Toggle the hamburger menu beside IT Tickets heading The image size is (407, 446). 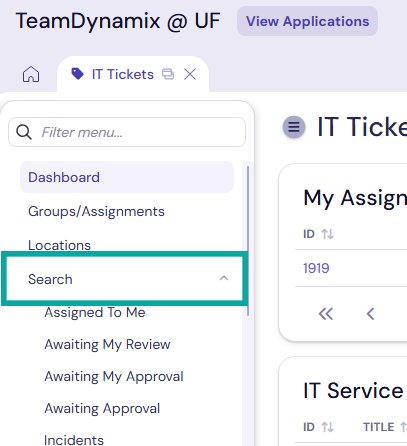[x=294, y=127]
